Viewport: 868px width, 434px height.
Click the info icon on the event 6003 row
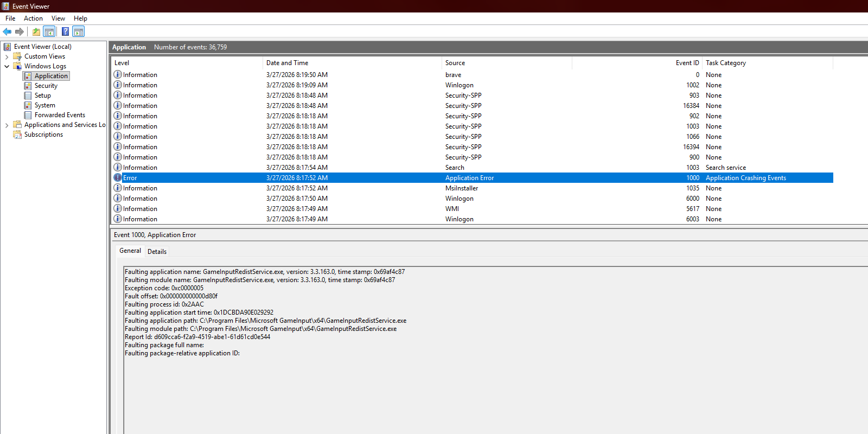(x=118, y=219)
